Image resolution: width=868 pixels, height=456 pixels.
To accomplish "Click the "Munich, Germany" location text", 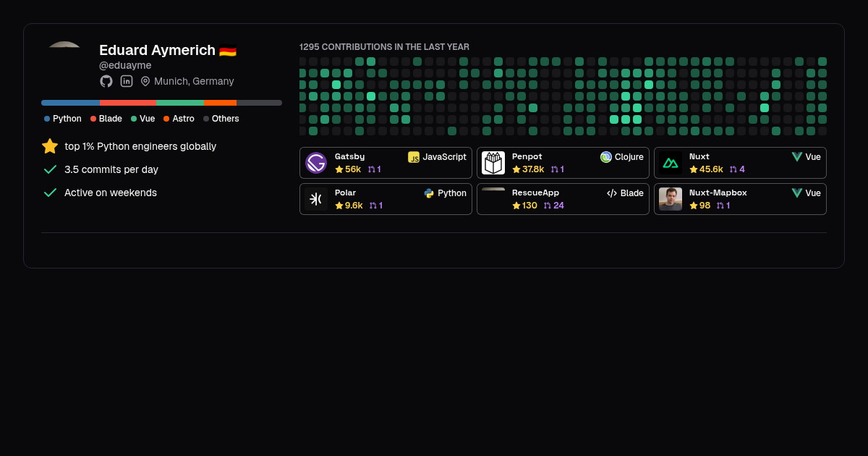I will click(194, 81).
